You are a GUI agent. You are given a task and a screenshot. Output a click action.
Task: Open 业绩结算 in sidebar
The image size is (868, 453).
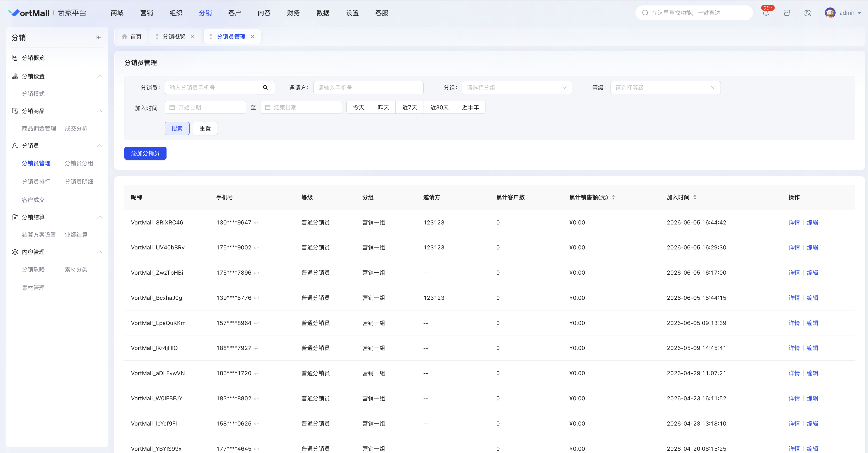point(76,235)
